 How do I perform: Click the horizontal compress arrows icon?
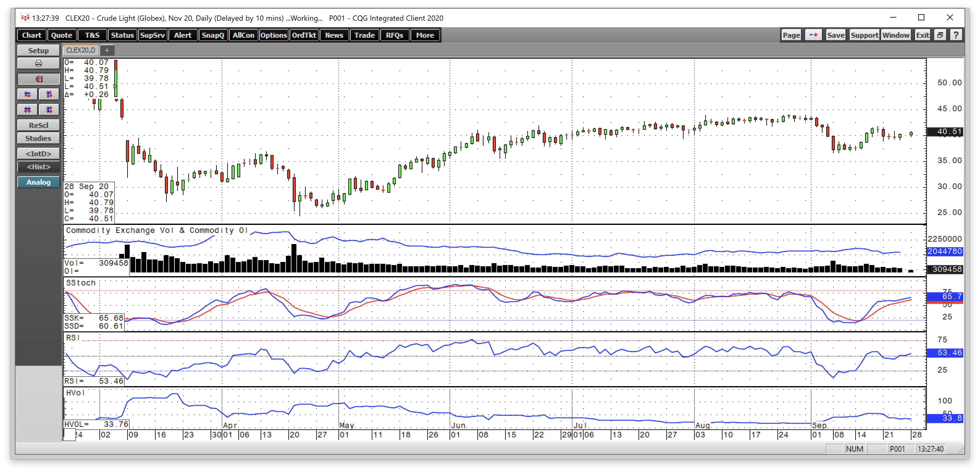tap(27, 110)
